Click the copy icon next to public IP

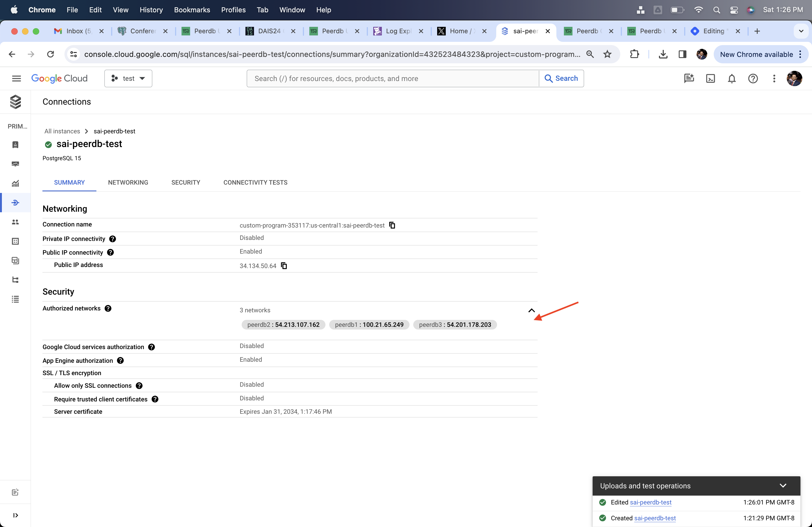pos(284,266)
